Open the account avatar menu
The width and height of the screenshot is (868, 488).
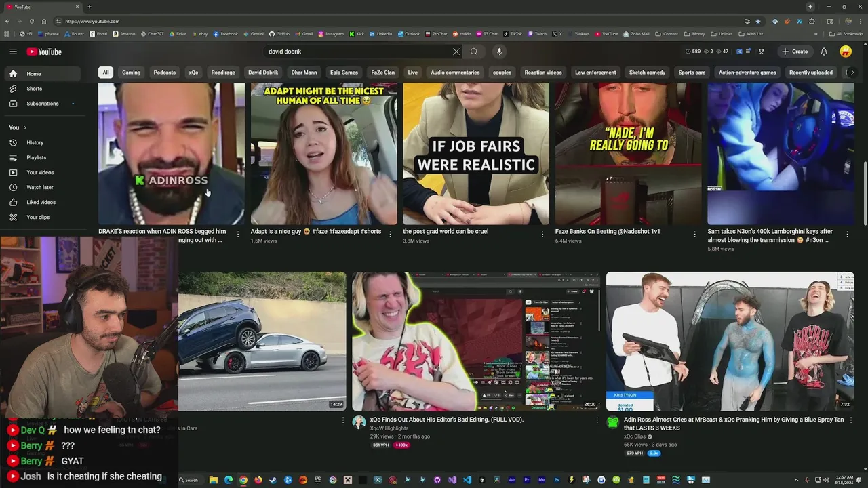(846, 52)
